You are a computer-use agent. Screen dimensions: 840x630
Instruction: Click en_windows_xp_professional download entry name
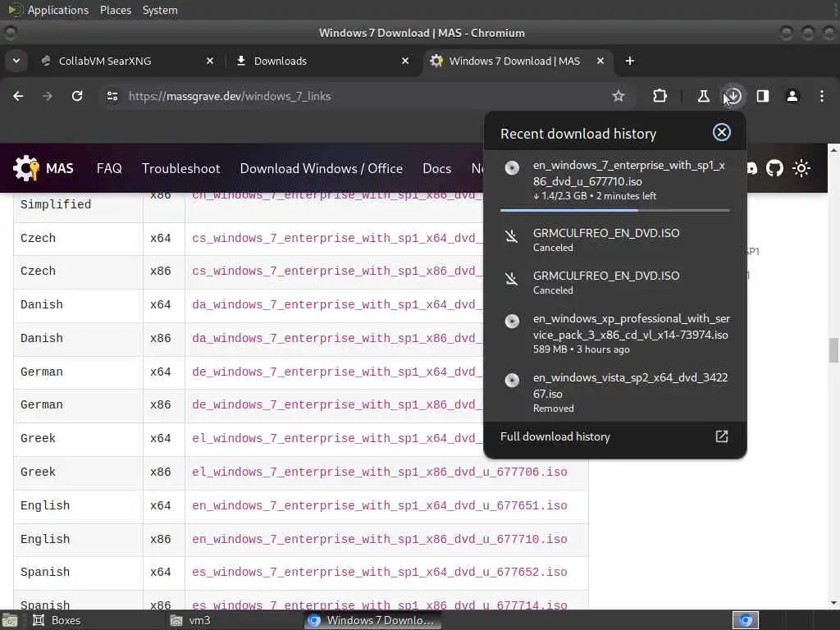(x=631, y=326)
